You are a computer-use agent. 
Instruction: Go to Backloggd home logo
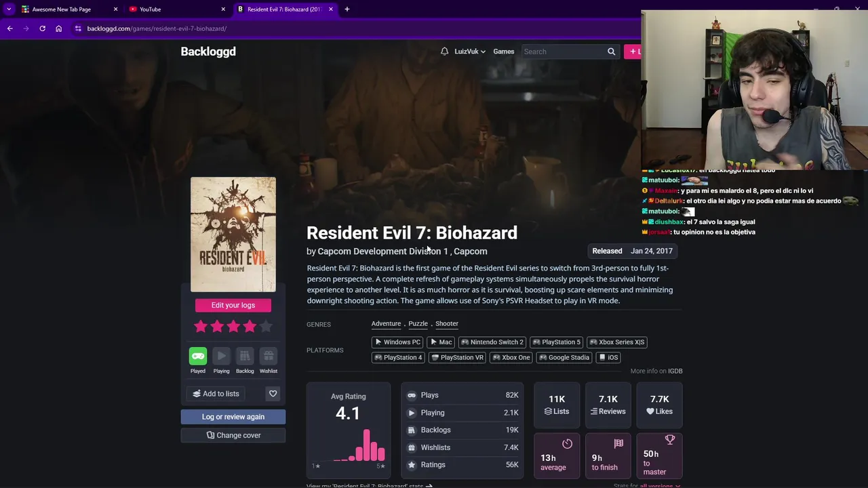[x=208, y=52]
